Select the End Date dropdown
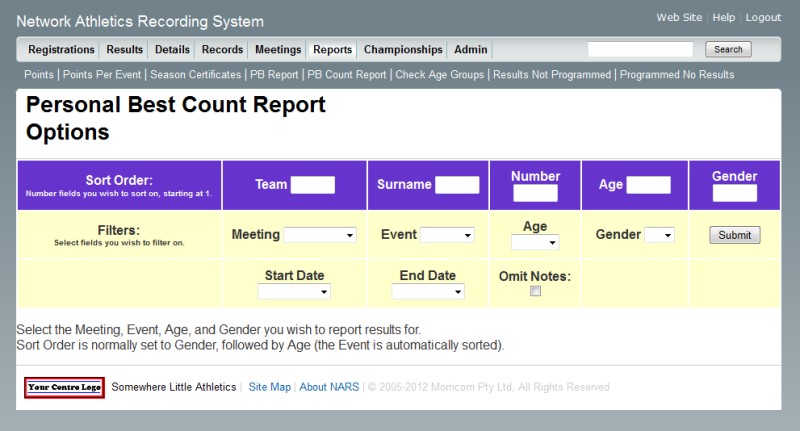 427,292
